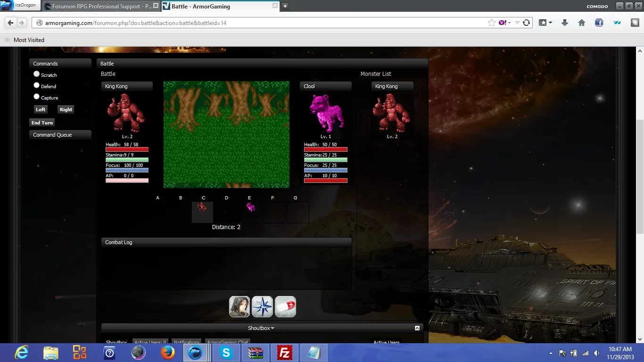The height and width of the screenshot is (362, 644).
Task: Open Notepad from the taskbar
Action: click(x=314, y=353)
